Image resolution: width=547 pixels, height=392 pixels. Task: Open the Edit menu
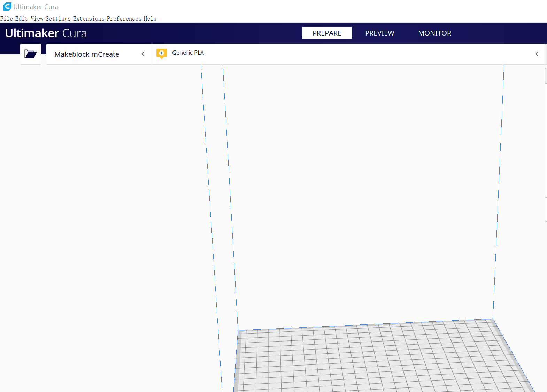[x=21, y=19]
